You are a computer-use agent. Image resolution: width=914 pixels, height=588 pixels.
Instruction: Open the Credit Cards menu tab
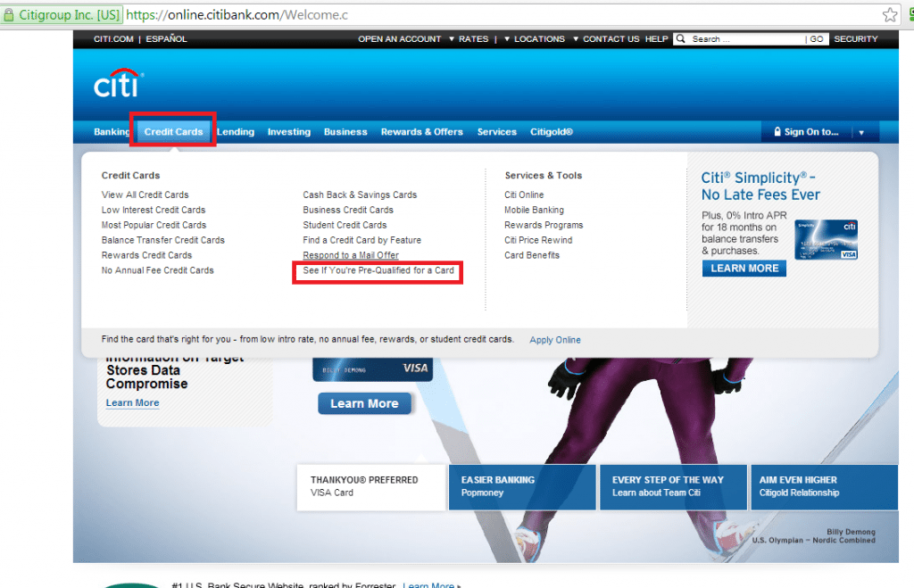coord(173,132)
